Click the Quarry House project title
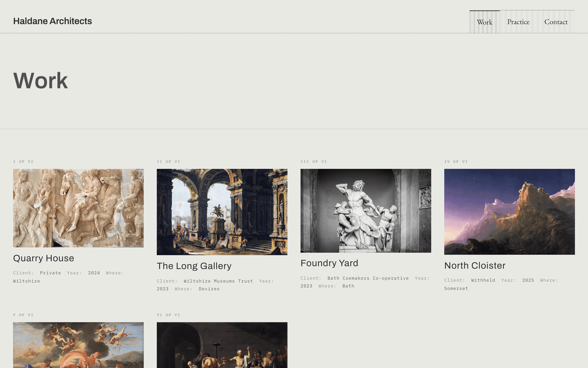This screenshot has height=368, width=588. pyautogui.click(x=43, y=258)
